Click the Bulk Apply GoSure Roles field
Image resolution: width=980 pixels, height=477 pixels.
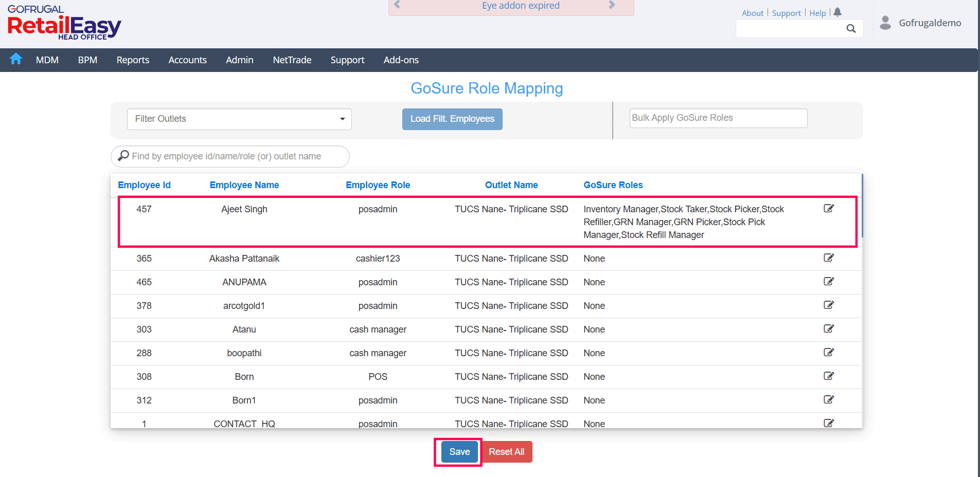718,118
